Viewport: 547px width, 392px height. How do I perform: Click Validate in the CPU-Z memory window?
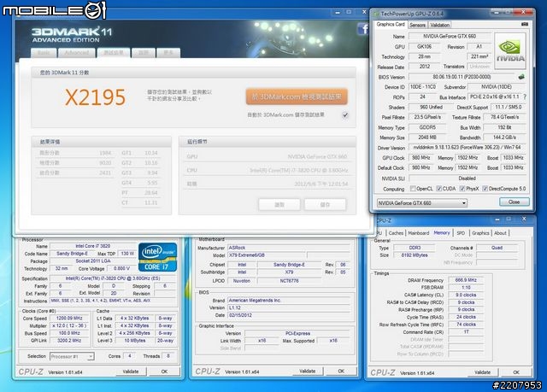click(x=482, y=372)
